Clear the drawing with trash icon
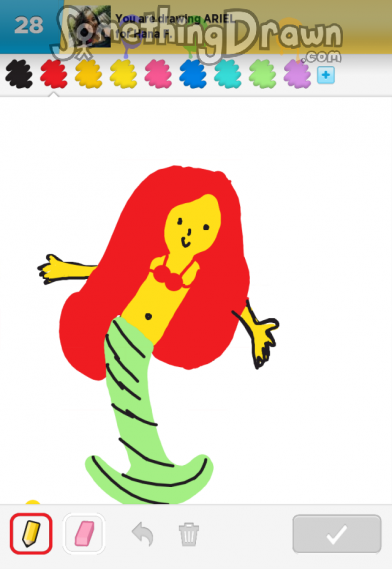The height and width of the screenshot is (569, 392). [x=189, y=534]
